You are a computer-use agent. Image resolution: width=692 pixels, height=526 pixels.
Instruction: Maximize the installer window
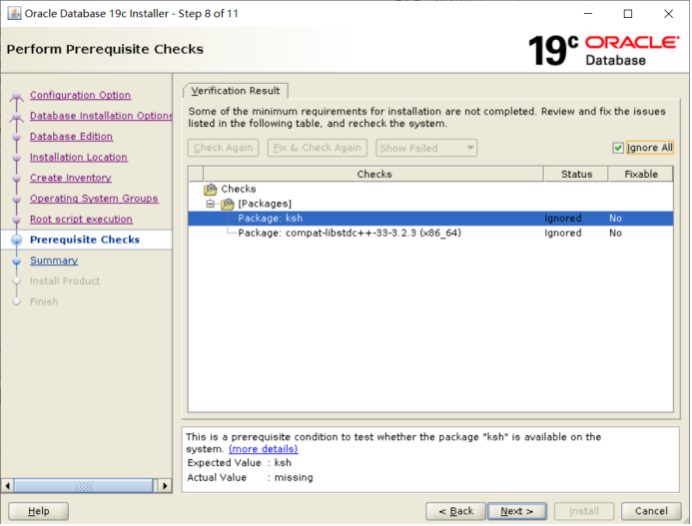628,14
